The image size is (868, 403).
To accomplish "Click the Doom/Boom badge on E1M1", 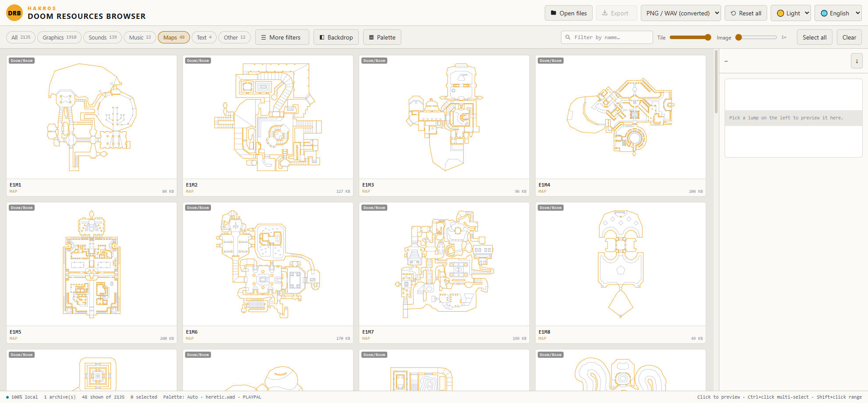I will pyautogui.click(x=22, y=61).
